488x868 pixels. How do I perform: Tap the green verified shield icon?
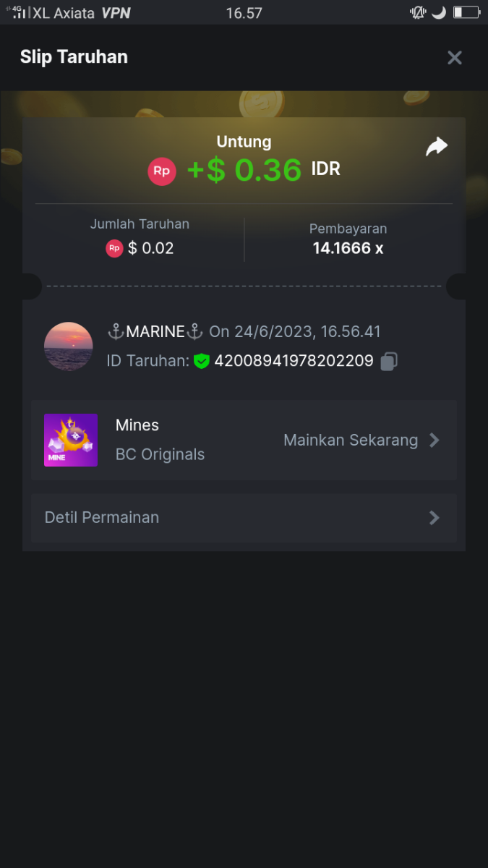[202, 361]
